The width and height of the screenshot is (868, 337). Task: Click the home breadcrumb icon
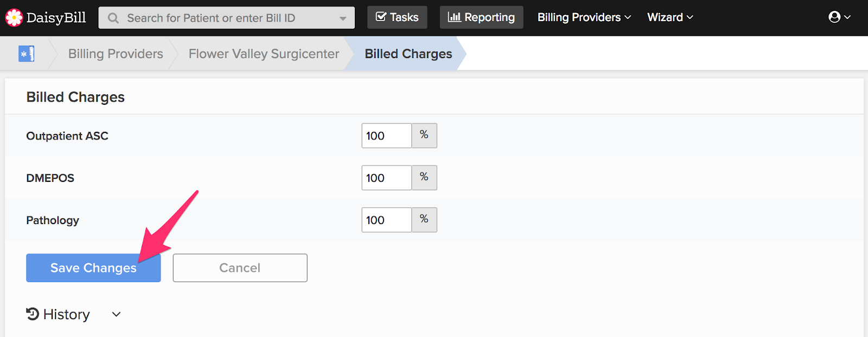[x=26, y=54]
